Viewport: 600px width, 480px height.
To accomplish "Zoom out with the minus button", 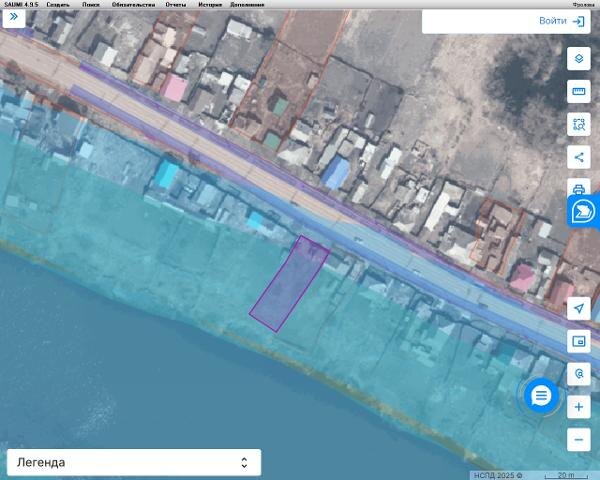I will (579, 439).
